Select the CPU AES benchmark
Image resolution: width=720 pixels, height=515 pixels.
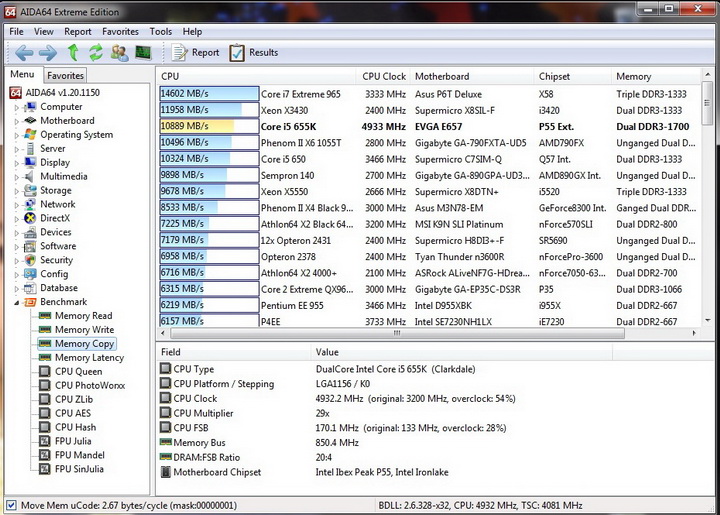tap(73, 413)
